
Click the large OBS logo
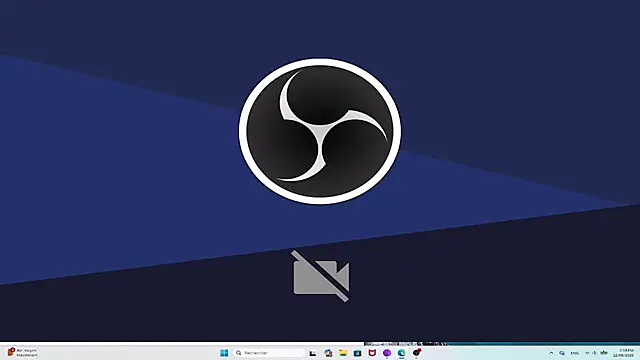coord(320,131)
